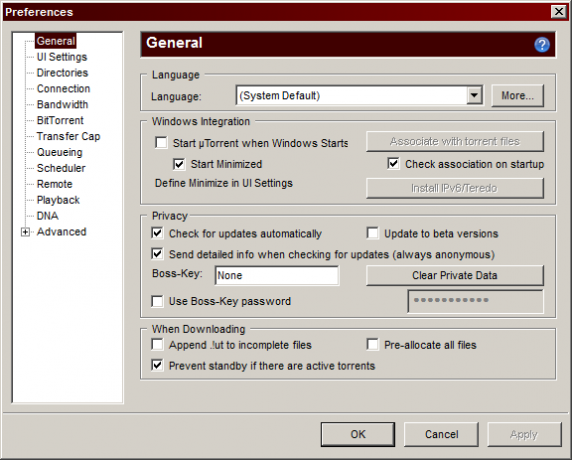Enable Pre-allocate all files

point(372,344)
